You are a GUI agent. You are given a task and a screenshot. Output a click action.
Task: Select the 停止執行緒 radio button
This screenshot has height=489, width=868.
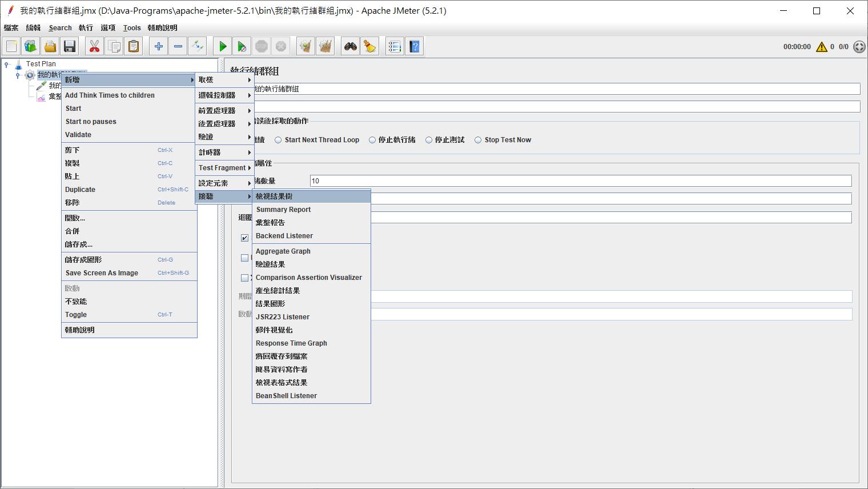point(372,140)
